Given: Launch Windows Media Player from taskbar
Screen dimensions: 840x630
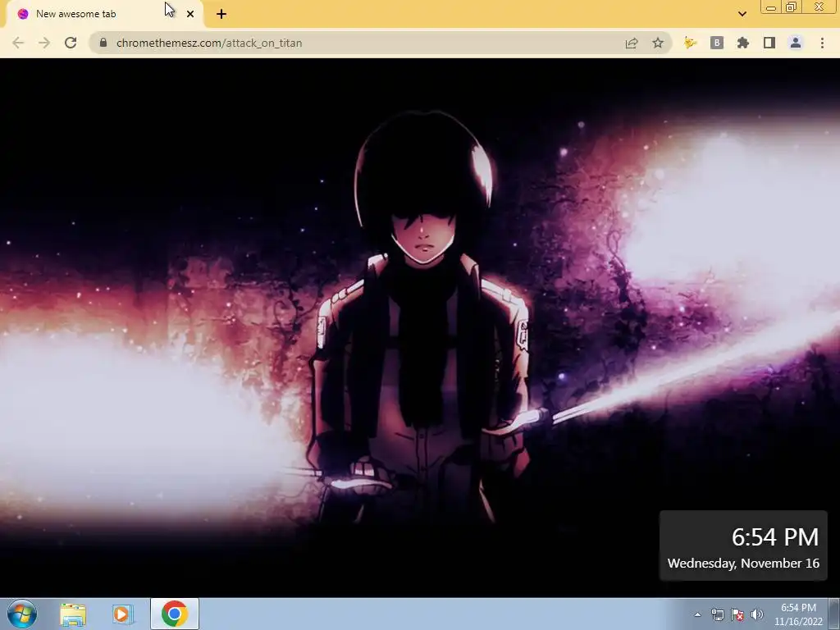Looking at the screenshot, I should (x=122, y=614).
